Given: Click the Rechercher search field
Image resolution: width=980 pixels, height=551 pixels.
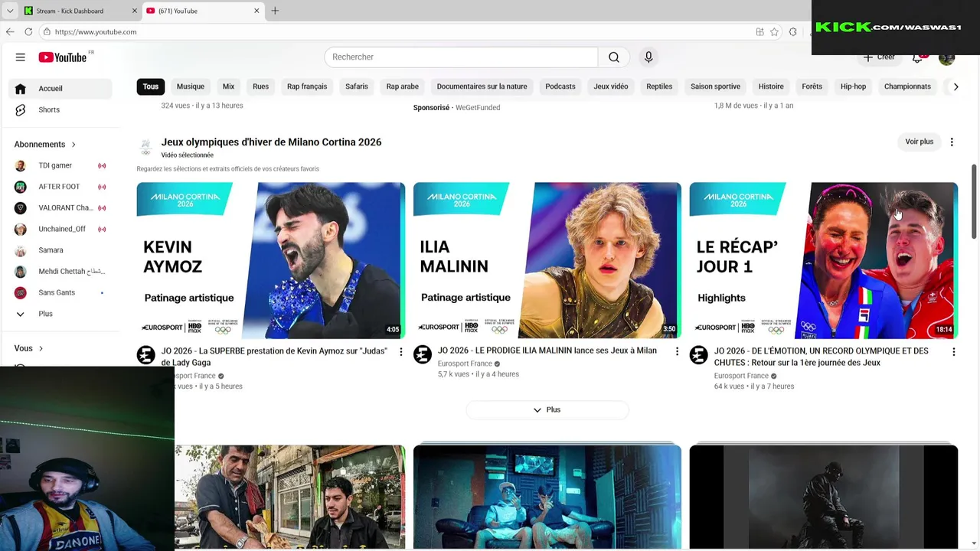Looking at the screenshot, I should click(461, 57).
